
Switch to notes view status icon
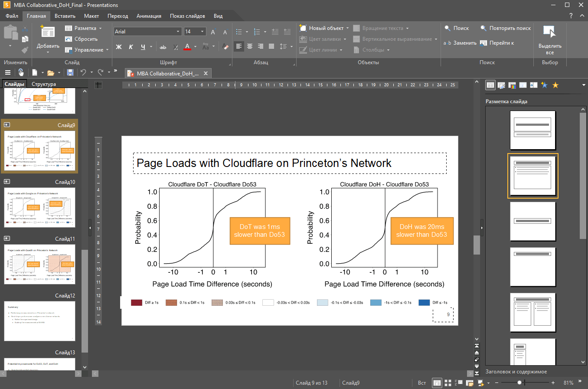(470, 383)
